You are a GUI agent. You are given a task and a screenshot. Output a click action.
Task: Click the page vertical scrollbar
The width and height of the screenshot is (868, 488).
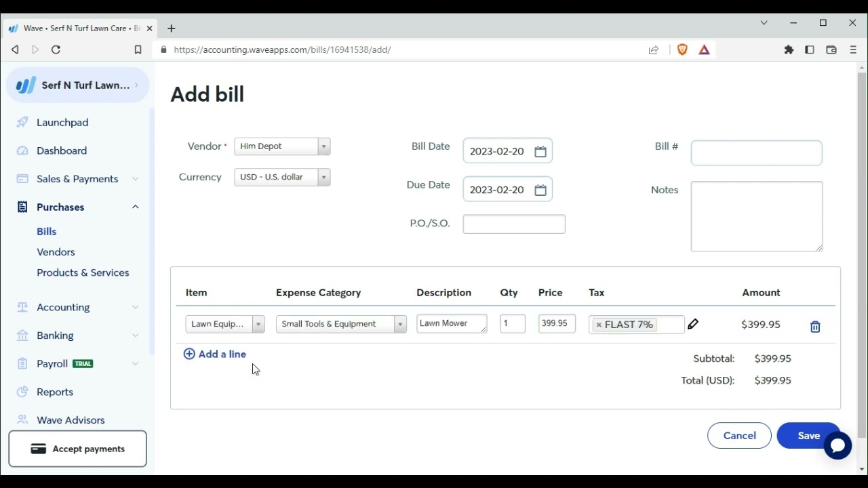pyautogui.click(x=862, y=254)
